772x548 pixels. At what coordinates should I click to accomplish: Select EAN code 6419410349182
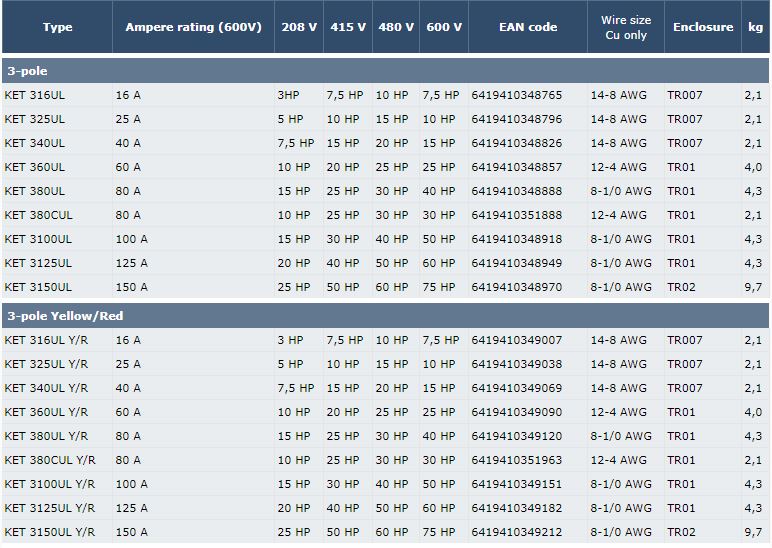[516, 508]
